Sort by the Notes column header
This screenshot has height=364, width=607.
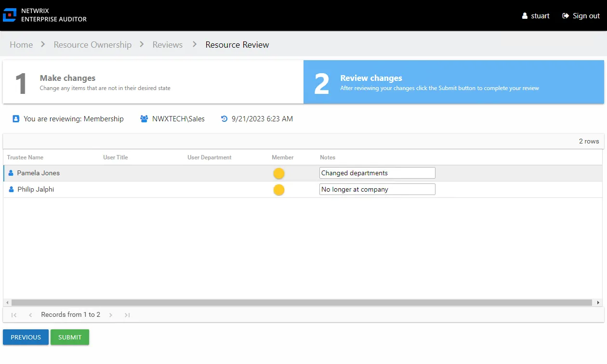[x=328, y=157]
